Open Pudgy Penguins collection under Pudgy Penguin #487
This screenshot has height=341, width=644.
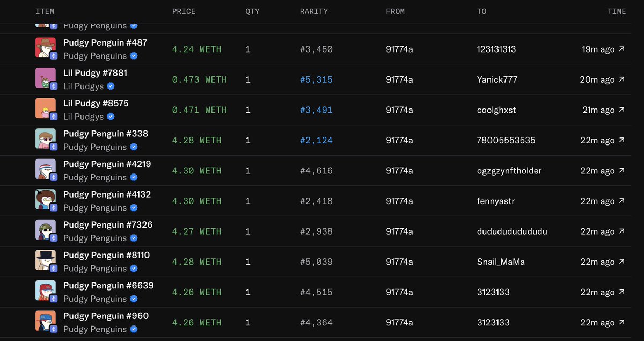click(x=95, y=56)
